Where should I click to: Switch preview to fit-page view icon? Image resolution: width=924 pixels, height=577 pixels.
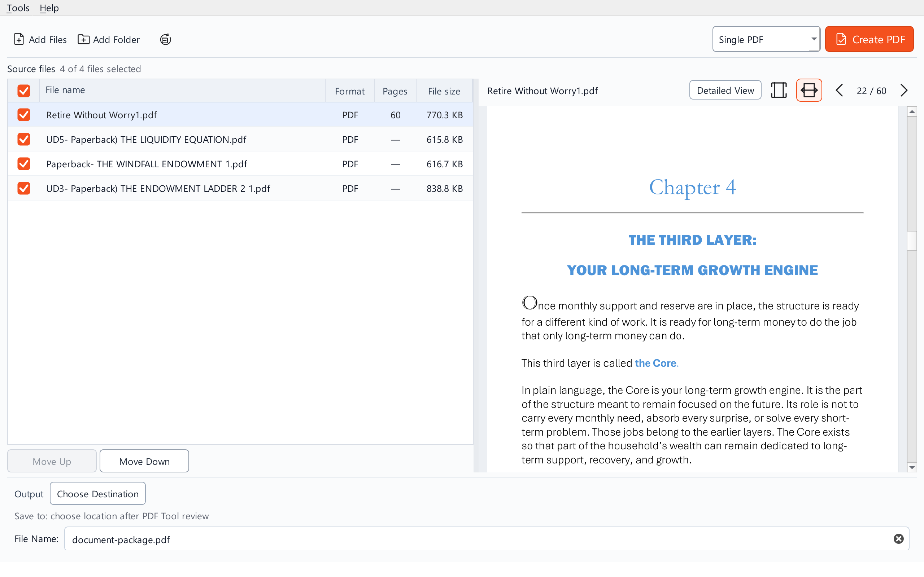(x=779, y=91)
